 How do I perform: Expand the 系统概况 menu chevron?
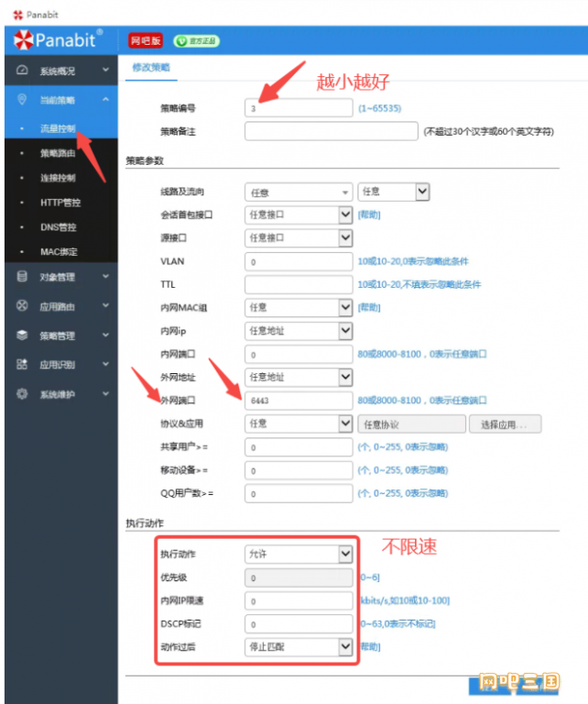pos(105,70)
